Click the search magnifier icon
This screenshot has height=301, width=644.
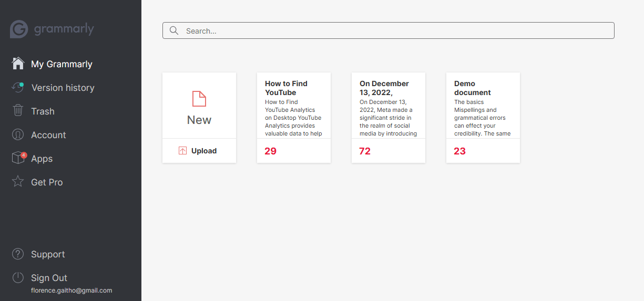(x=174, y=30)
